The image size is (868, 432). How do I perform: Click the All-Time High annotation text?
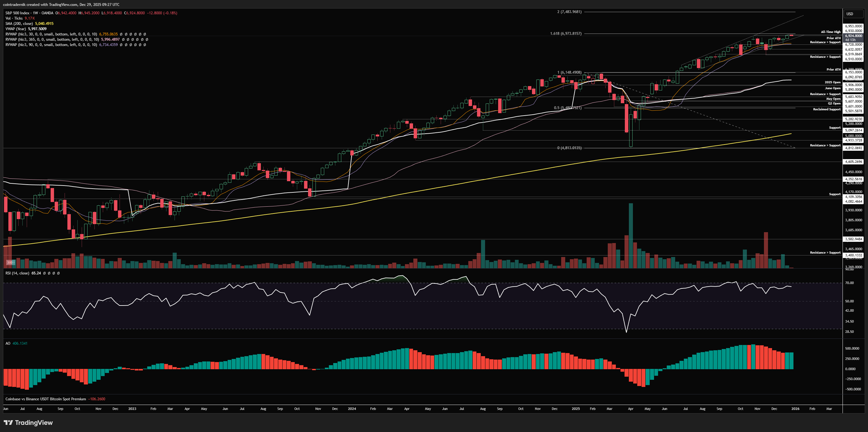(831, 32)
